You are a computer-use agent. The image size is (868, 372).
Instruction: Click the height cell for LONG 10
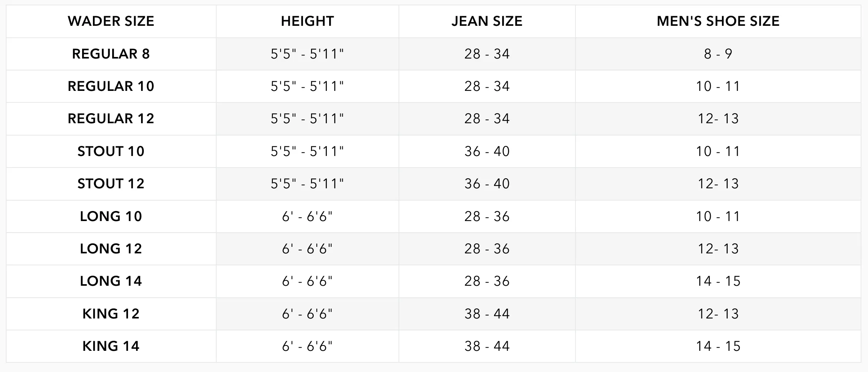pos(307,216)
